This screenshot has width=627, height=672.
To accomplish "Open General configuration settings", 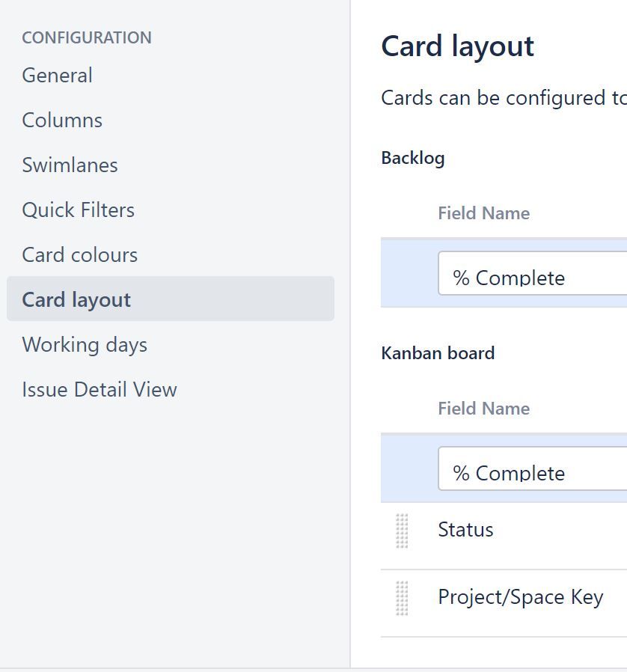I will coord(57,75).
